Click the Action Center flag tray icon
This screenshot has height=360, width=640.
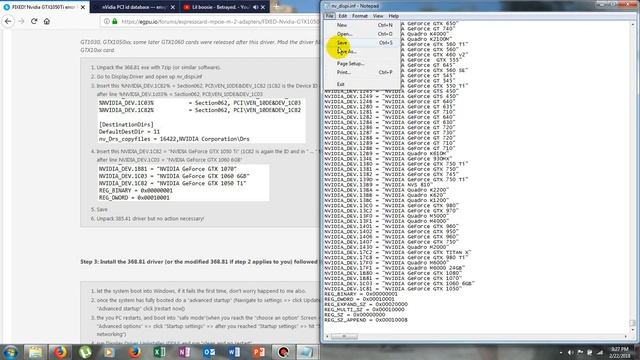tap(580, 352)
